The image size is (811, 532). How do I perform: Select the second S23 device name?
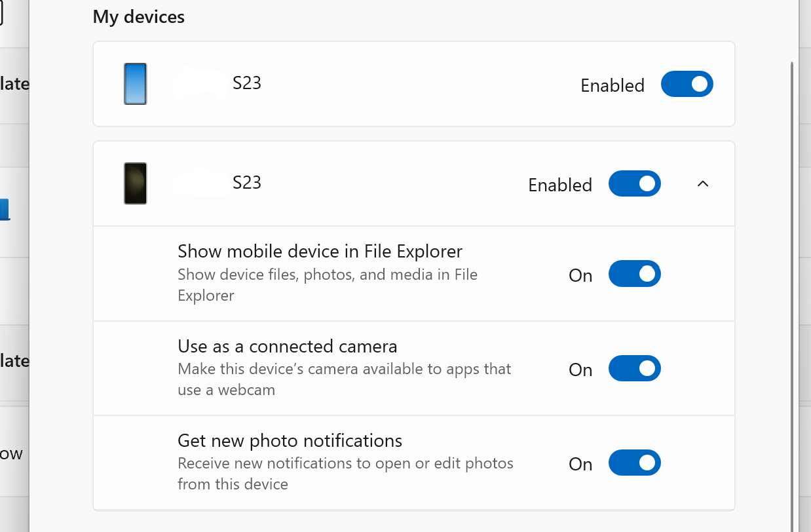247,183
